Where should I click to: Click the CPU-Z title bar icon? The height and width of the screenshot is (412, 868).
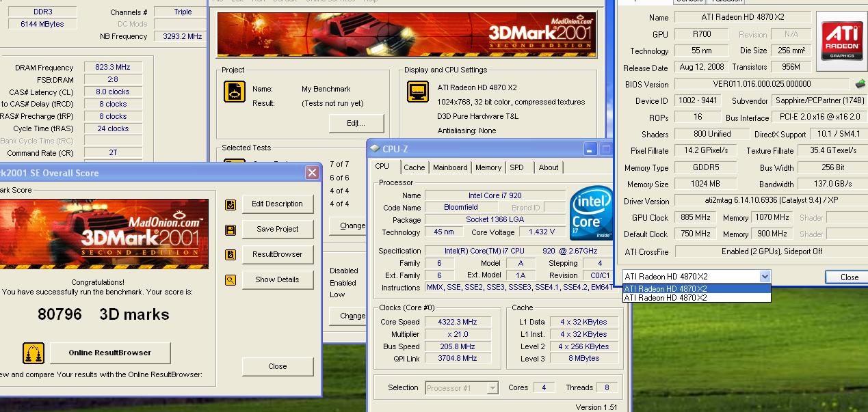[375, 148]
